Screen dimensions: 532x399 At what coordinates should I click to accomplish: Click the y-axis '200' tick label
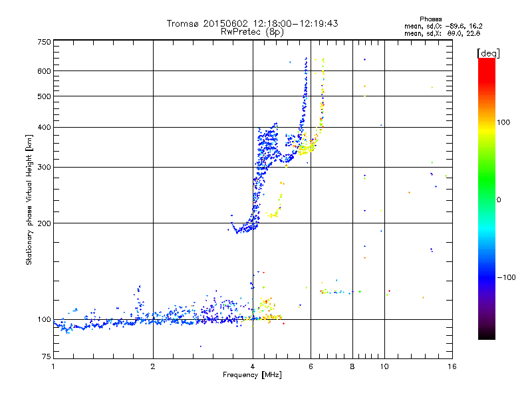pos(44,223)
